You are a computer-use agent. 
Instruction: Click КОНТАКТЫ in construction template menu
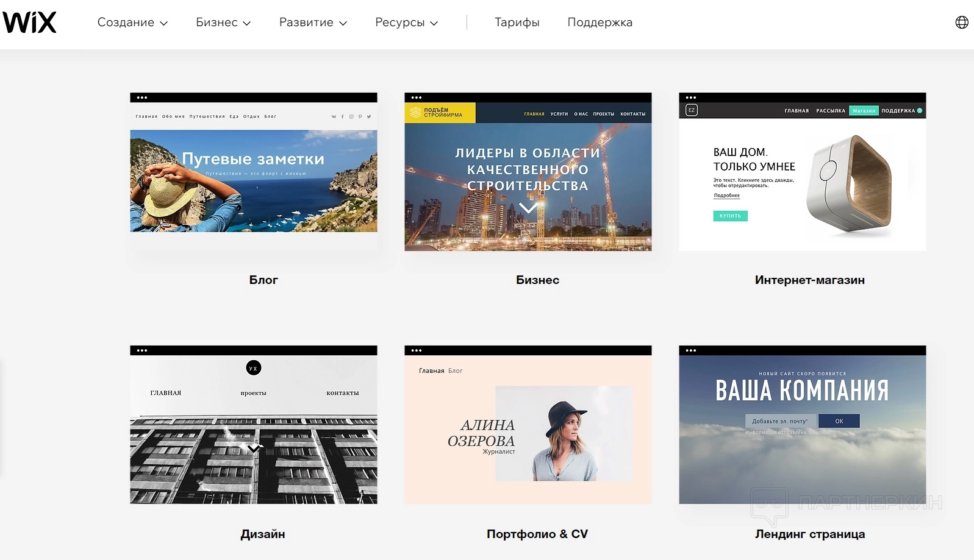[633, 114]
